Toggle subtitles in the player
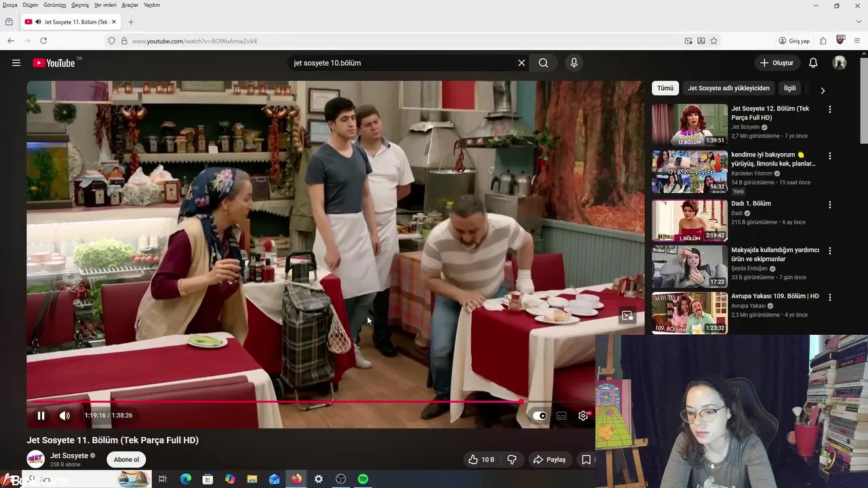868x488 pixels. click(x=561, y=415)
